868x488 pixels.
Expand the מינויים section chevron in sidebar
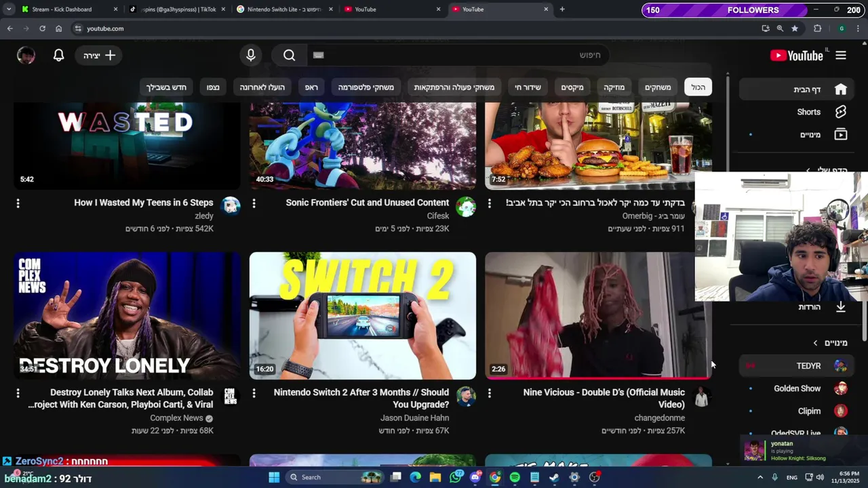point(815,343)
